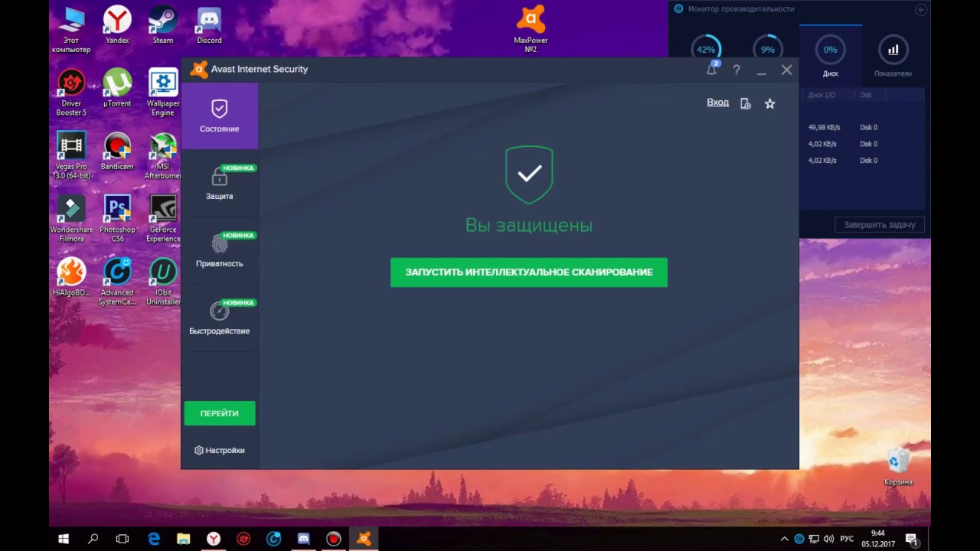Click the Avast logo in title bar
Viewport: 980px width, 551px height.
pos(198,69)
